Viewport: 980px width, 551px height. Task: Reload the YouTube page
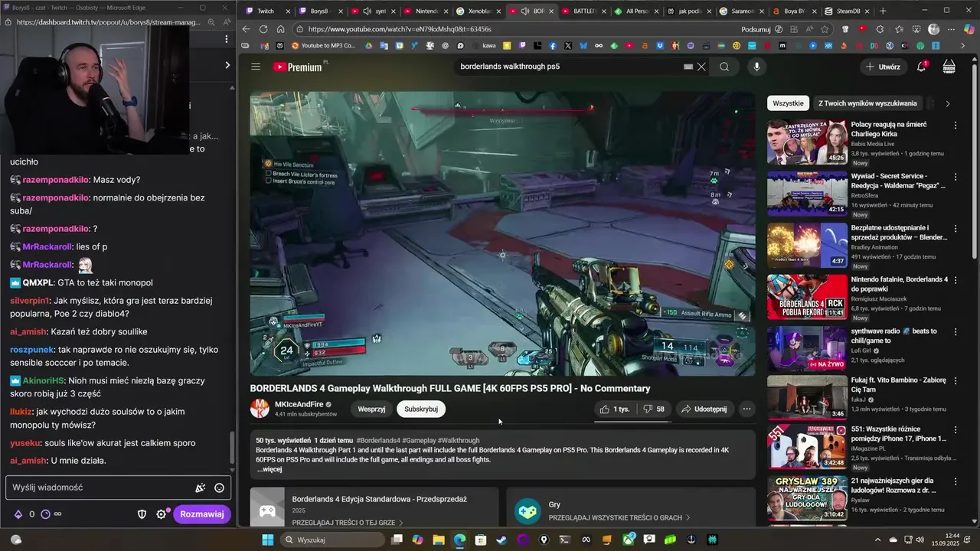[x=263, y=29]
